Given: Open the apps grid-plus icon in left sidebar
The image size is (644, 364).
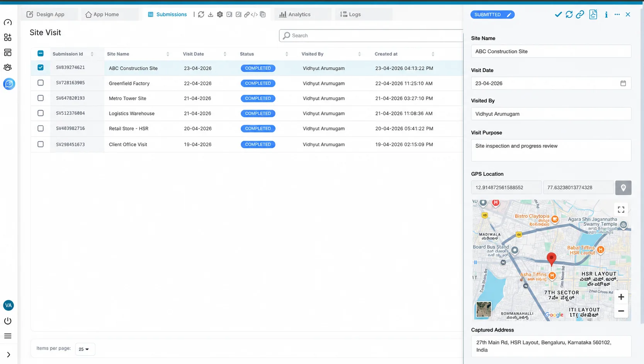Looking at the screenshot, I should (8, 37).
